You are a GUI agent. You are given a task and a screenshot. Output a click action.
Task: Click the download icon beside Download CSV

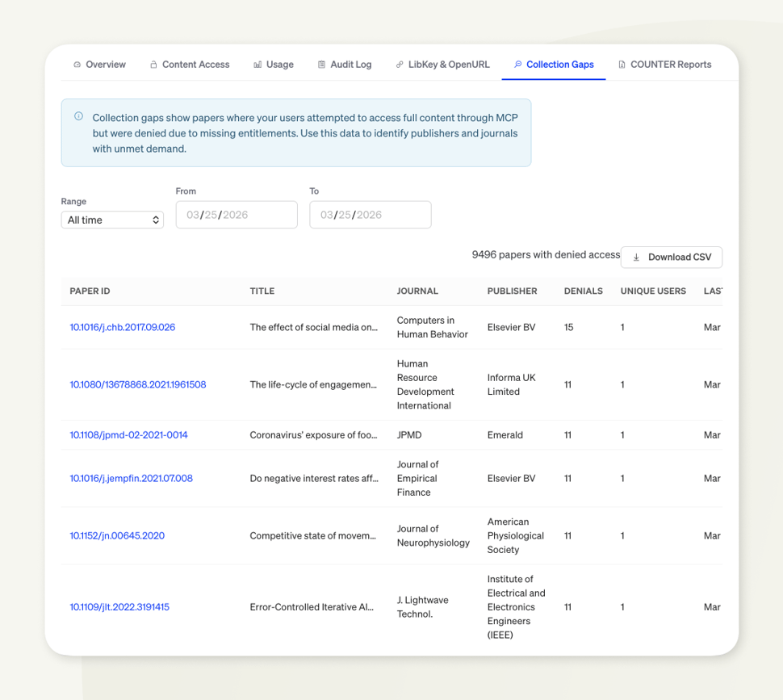(636, 258)
